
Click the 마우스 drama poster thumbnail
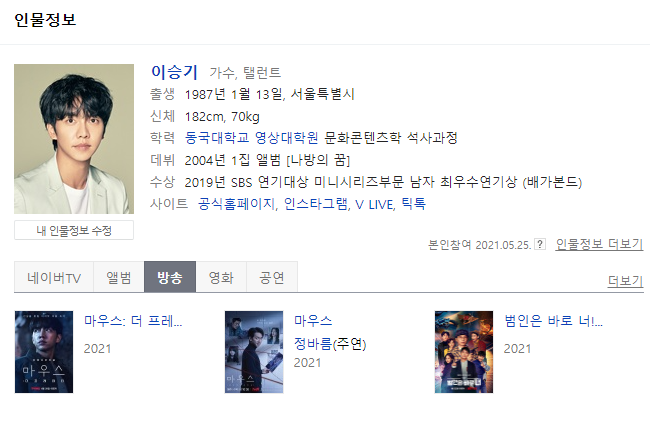tap(254, 352)
